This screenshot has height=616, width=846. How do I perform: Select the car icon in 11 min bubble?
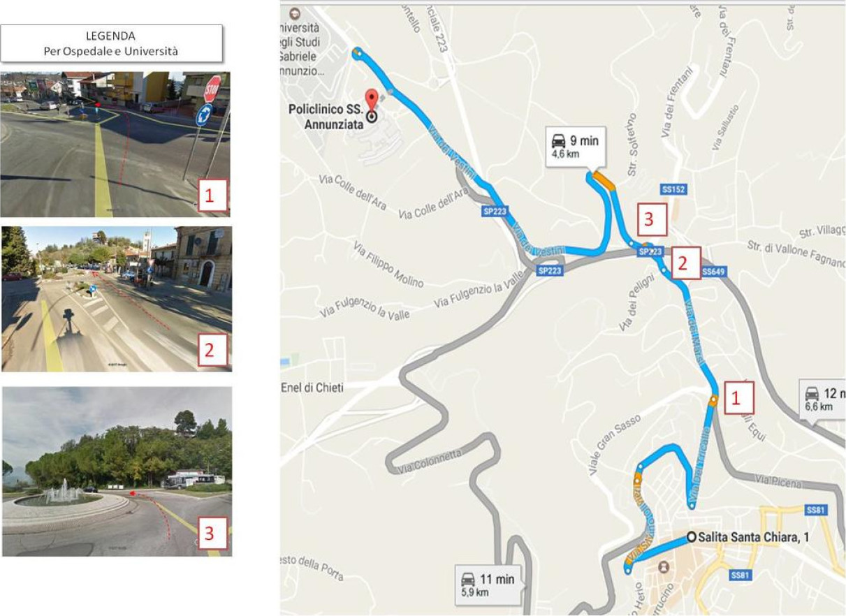467,579
